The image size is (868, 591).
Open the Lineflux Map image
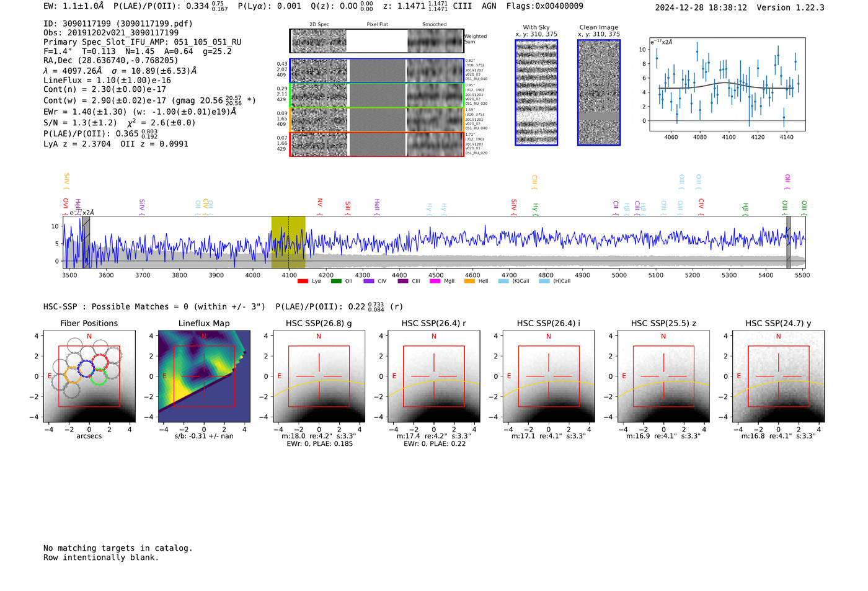(x=204, y=376)
